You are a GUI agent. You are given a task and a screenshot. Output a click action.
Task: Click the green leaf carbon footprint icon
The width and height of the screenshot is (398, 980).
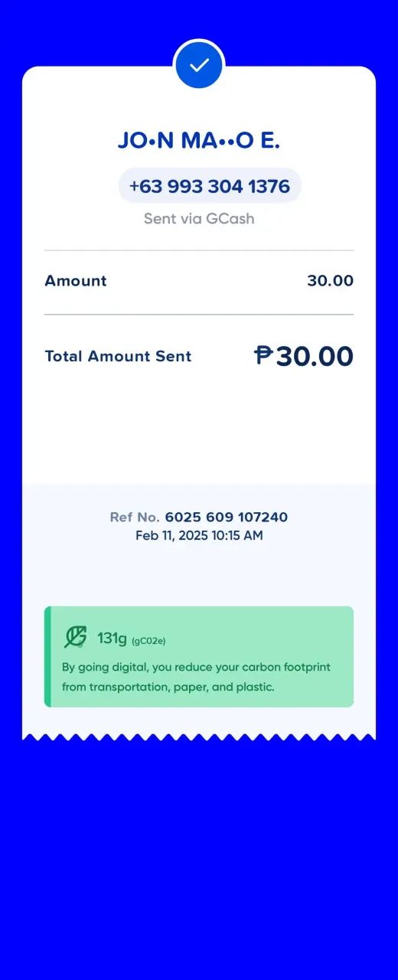tap(75, 637)
